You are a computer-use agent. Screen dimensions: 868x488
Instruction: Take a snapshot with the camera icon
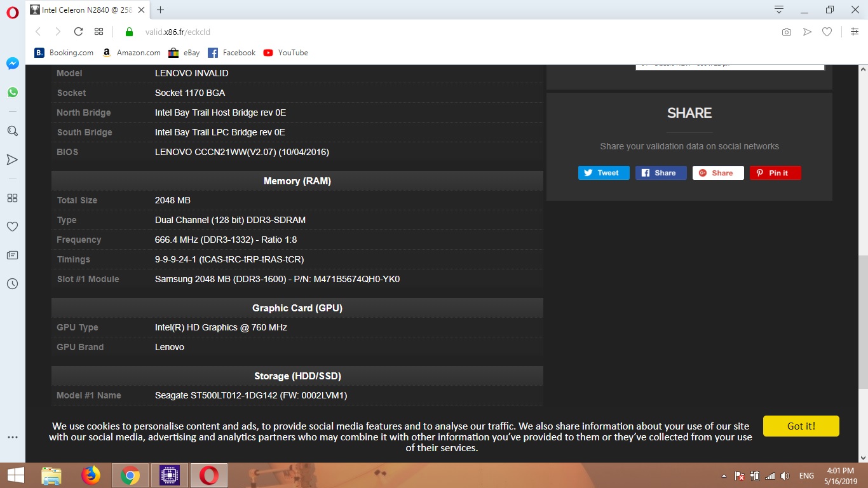787,32
